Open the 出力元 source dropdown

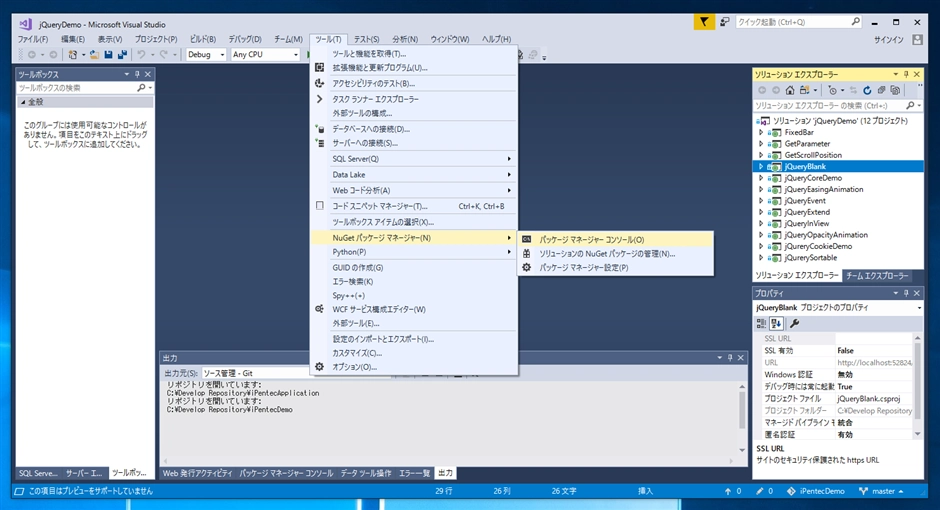257,373
